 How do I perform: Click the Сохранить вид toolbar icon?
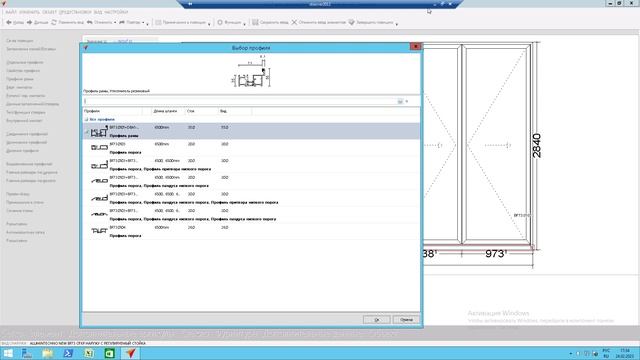(x=255, y=22)
